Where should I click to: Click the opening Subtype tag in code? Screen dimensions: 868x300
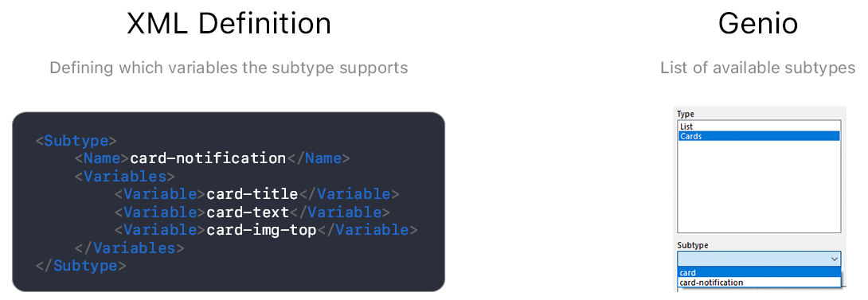point(76,141)
